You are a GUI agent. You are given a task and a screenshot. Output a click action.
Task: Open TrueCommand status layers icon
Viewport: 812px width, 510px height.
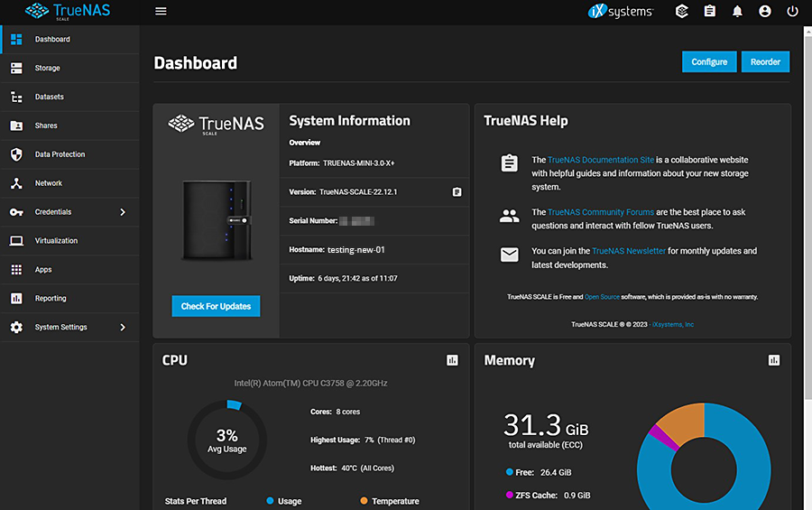pyautogui.click(x=681, y=11)
